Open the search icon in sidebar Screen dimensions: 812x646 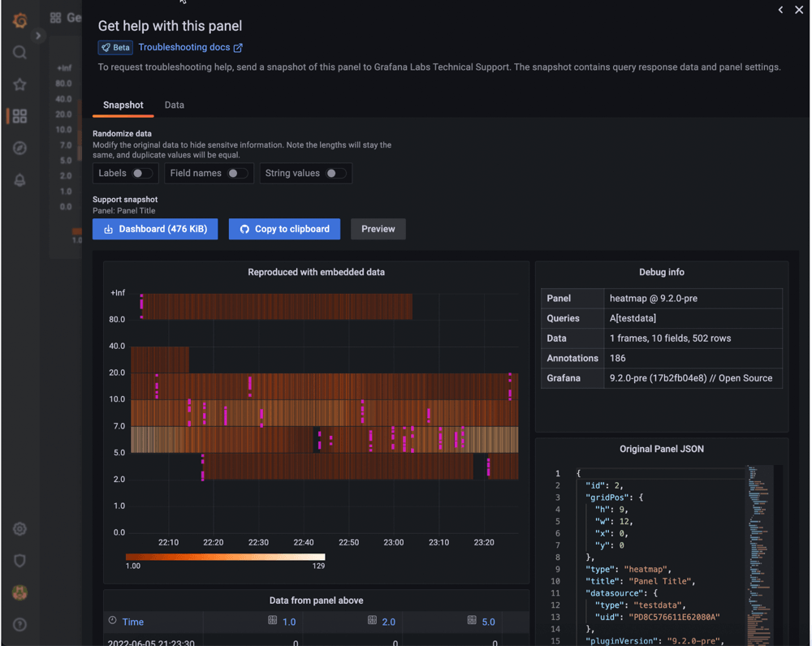(20, 54)
